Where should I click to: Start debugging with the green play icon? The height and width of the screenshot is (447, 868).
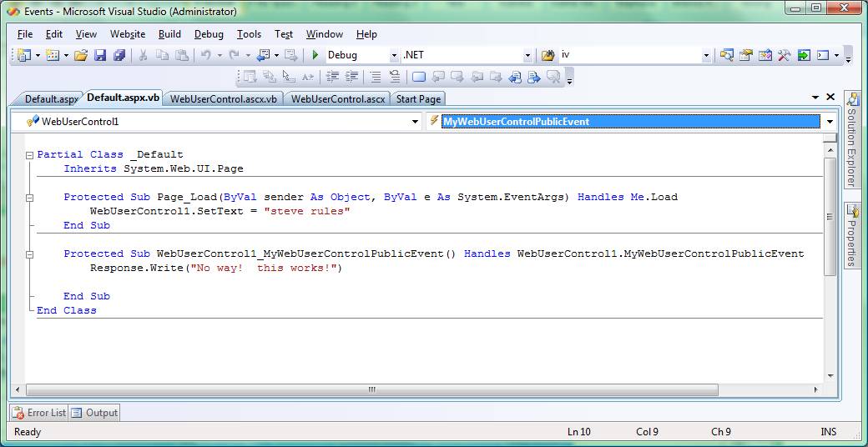tap(315, 55)
